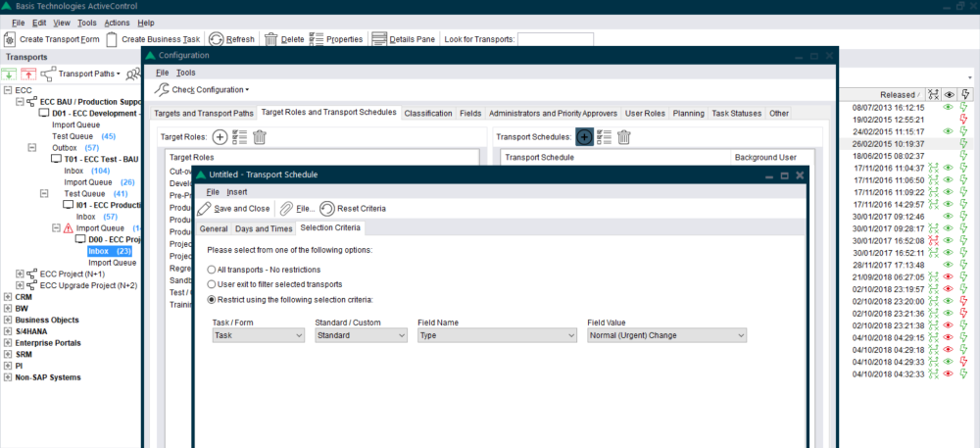Open Help menu in main window
This screenshot has height=448, width=980.
(x=146, y=24)
